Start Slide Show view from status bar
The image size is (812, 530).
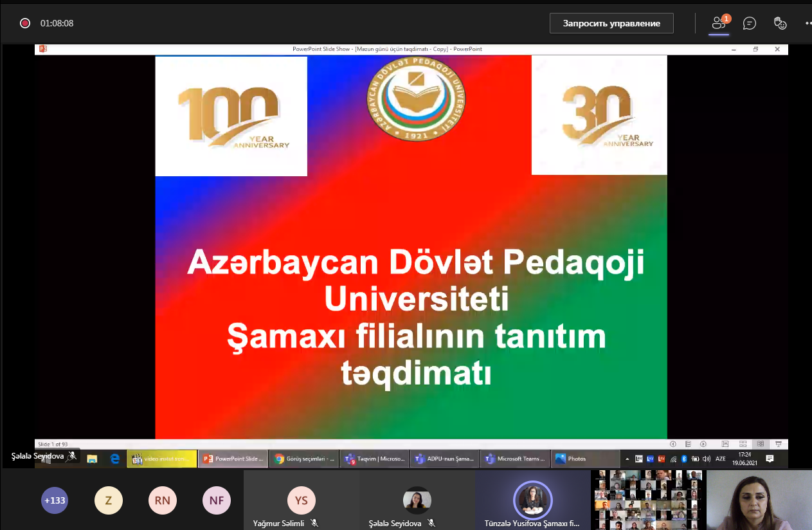779,444
